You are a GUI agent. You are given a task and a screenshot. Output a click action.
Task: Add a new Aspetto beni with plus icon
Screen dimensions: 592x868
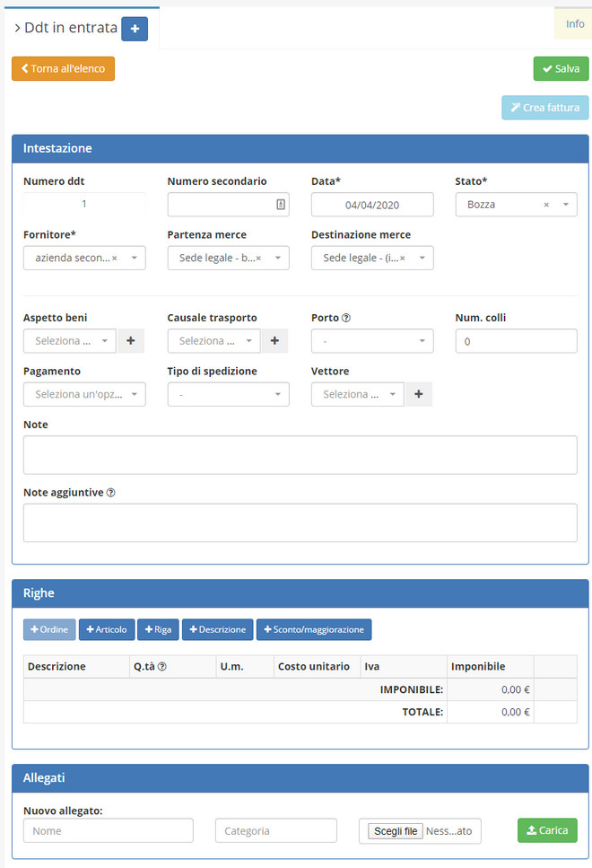pos(131,341)
